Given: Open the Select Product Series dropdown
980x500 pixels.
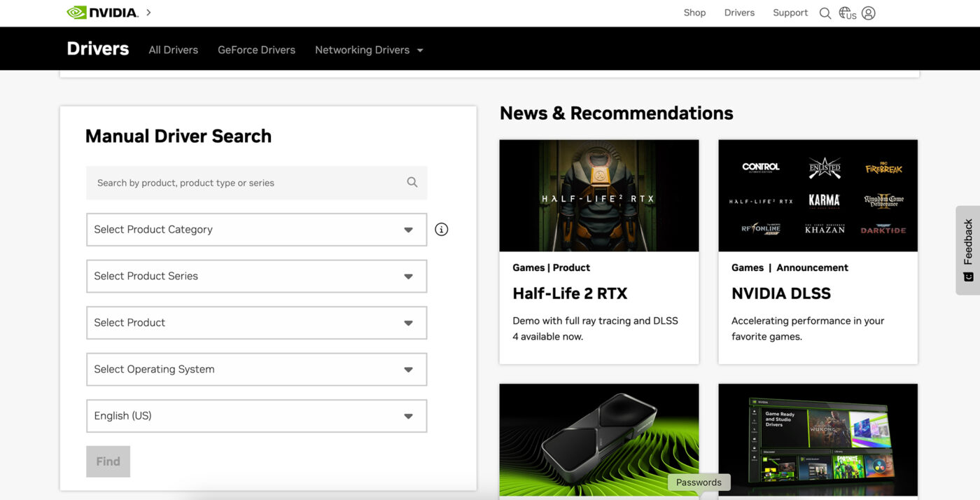Looking at the screenshot, I should point(256,276).
